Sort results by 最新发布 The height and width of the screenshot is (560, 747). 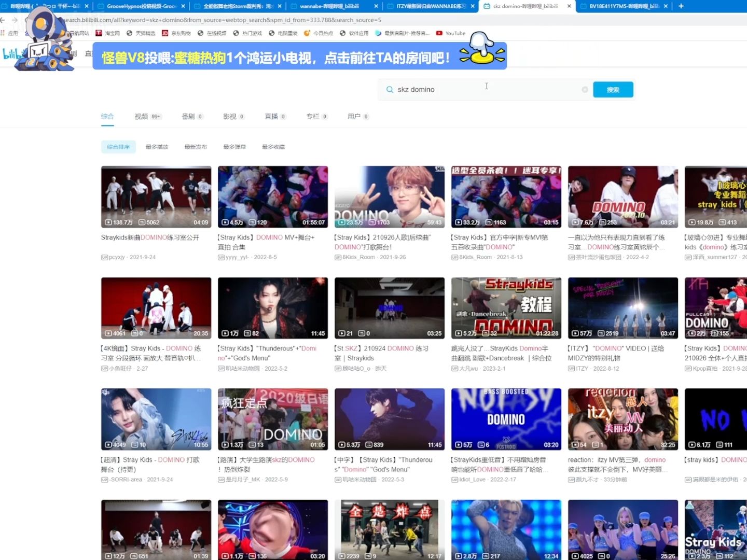click(196, 147)
